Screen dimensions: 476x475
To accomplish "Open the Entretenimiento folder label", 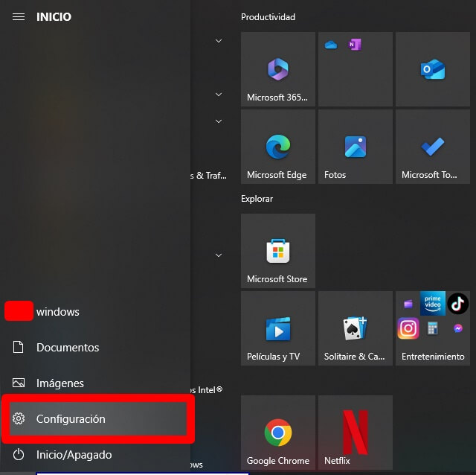I will (433, 356).
